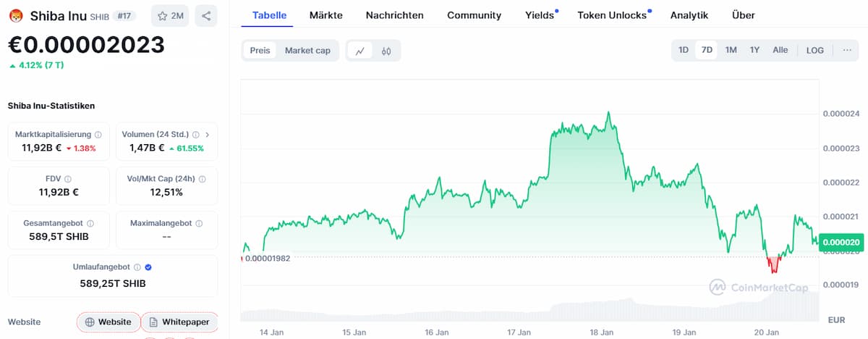
Task: Click the 1,47B € volume value
Action: click(x=147, y=148)
